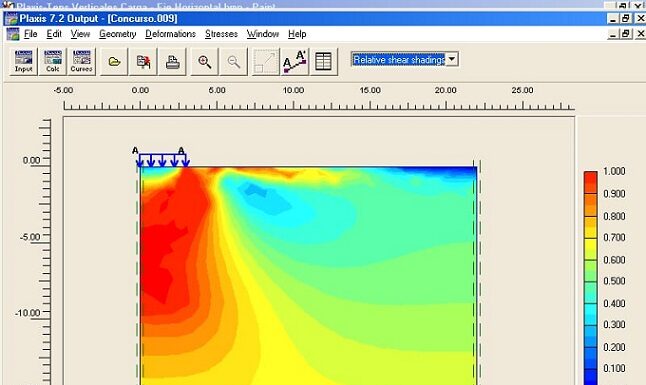
Task: Click the Plaxis document icon in menu bar
Action: [x=13, y=34]
